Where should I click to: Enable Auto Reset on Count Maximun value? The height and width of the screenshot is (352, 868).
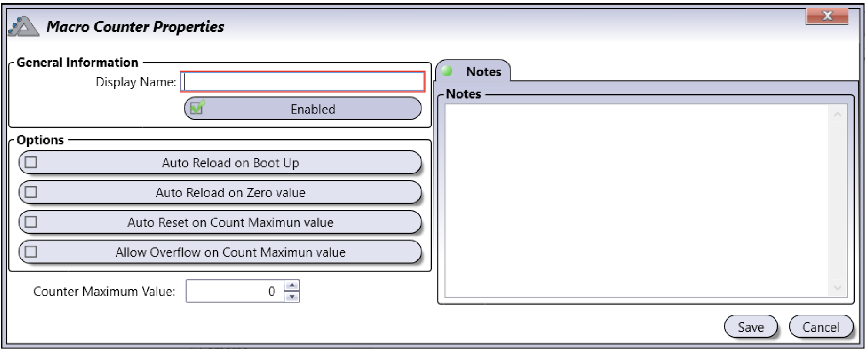point(31,222)
